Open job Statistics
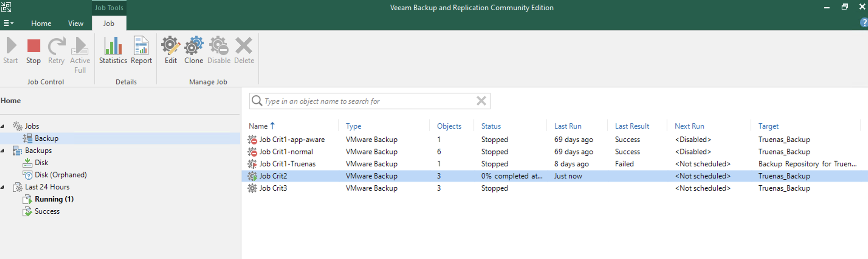Image resolution: width=868 pixels, height=259 pixels. [x=113, y=50]
